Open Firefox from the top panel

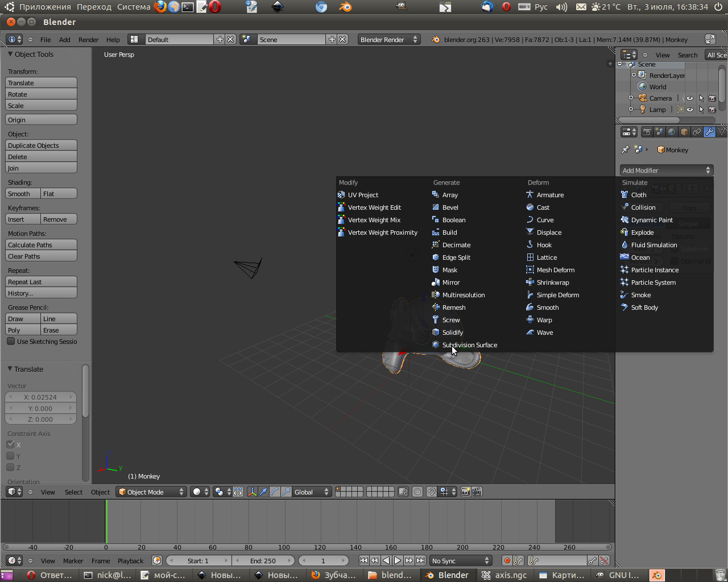[x=161, y=7]
